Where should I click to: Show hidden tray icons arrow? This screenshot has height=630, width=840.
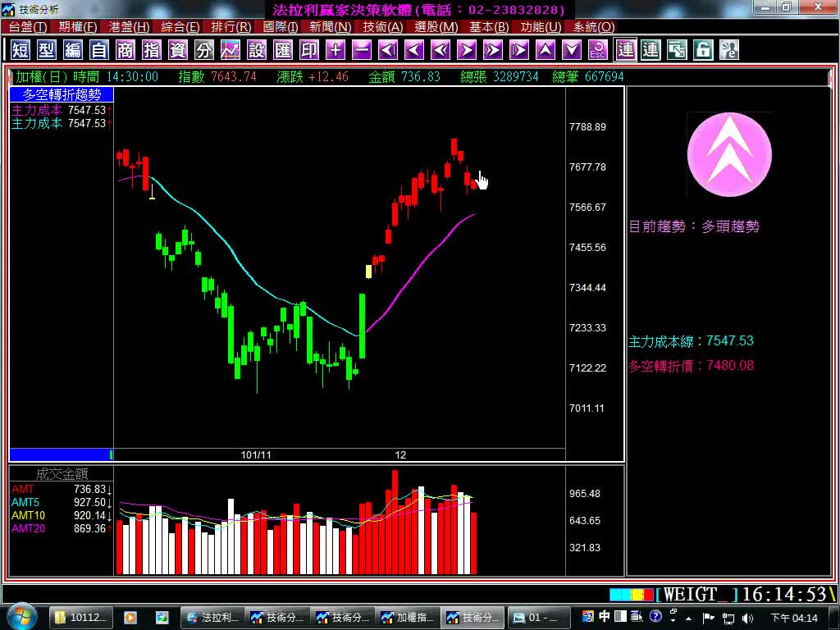point(689,619)
